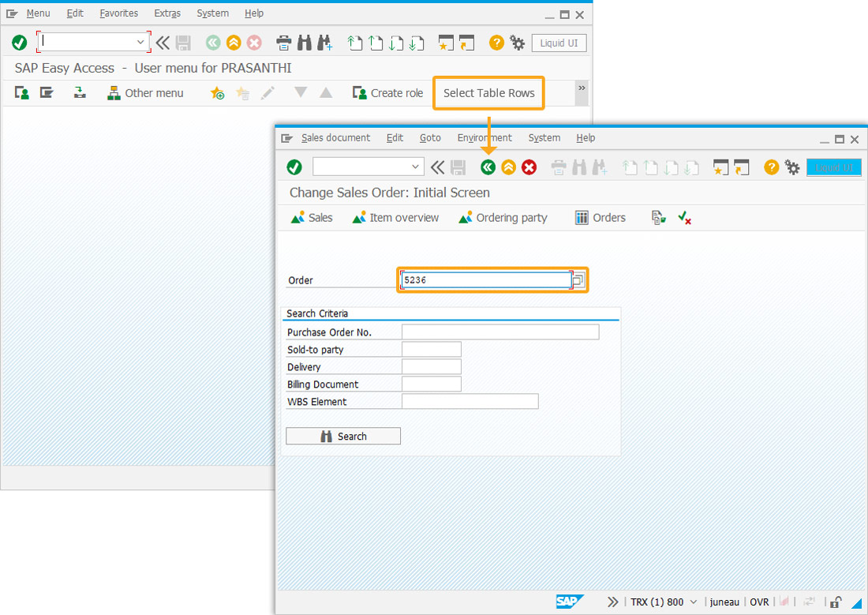Screen dimensions: 868x615
Task: Click Customize Layout gear in SAP Easy Access window
Action: pyautogui.click(x=517, y=43)
